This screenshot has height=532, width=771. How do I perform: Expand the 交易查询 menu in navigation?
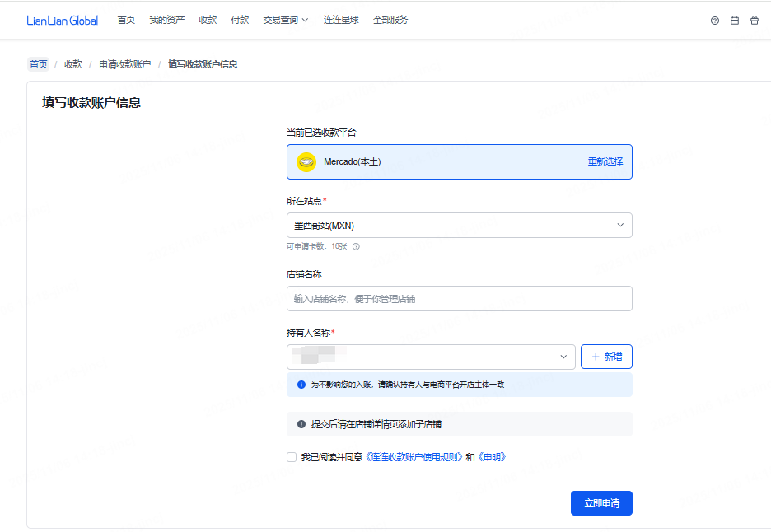click(x=285, y=20)
